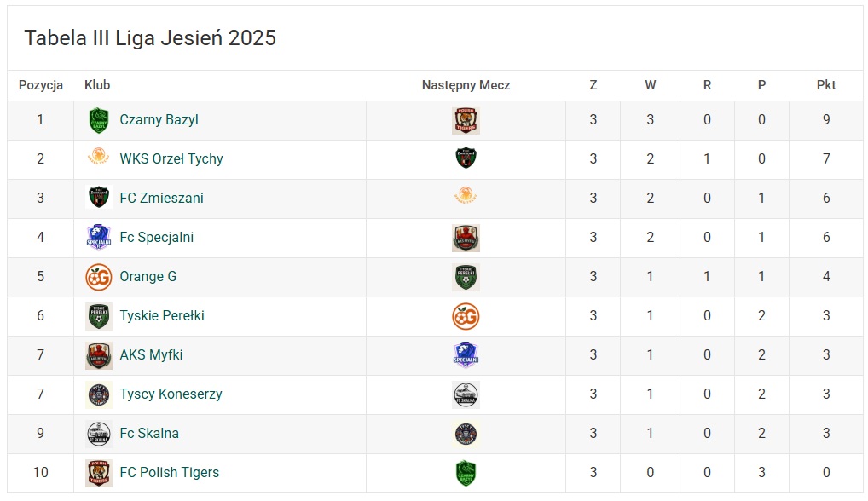Viewport: 868px width, 501px height.
Task: Click the Pozycja column header
Action: (41, 85)
